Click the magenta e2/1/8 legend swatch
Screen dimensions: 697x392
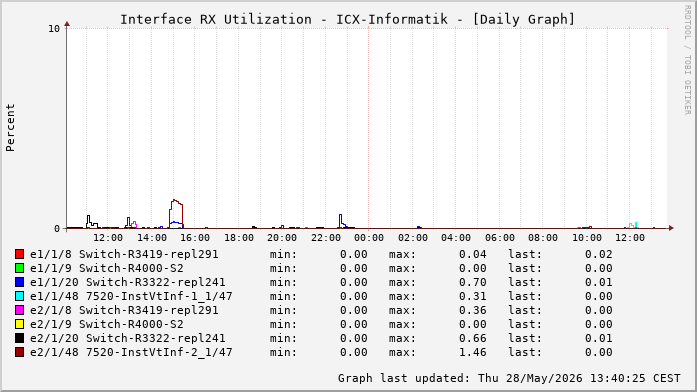20,310
